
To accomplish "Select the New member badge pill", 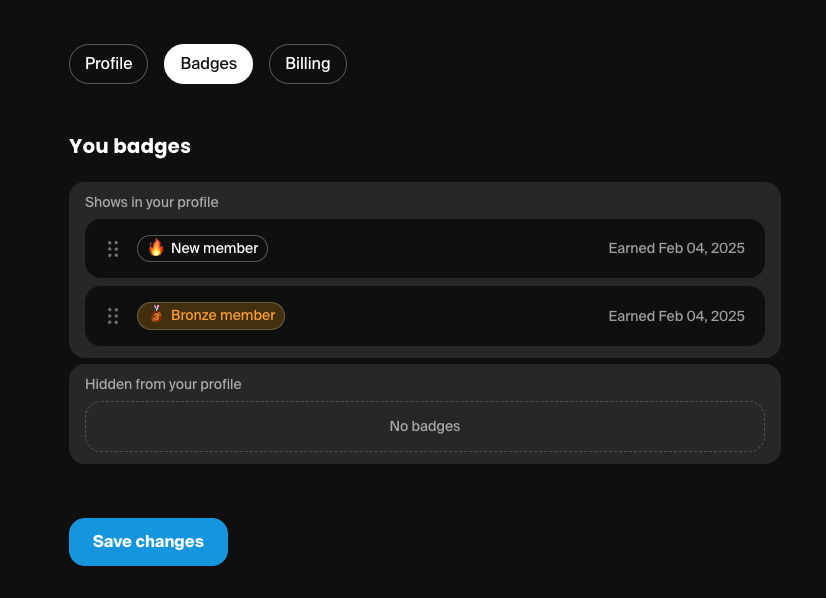I will point(202,249).
